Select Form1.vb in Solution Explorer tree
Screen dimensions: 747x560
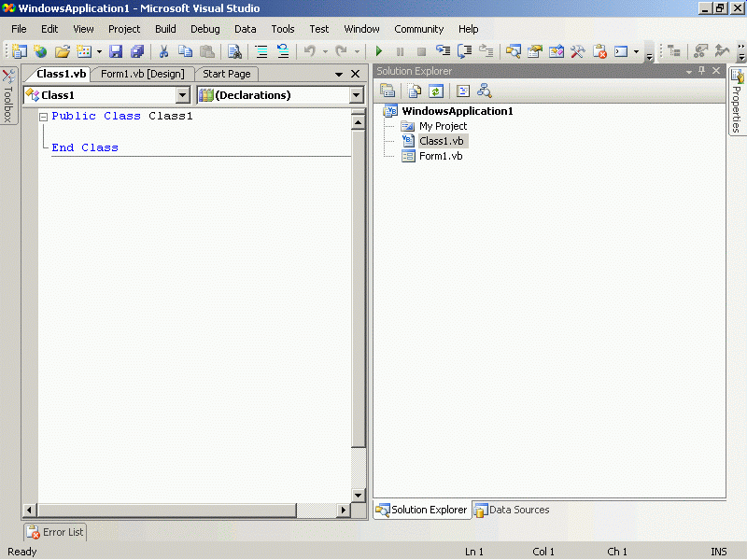pyautogui.click(x=440, y=156)
